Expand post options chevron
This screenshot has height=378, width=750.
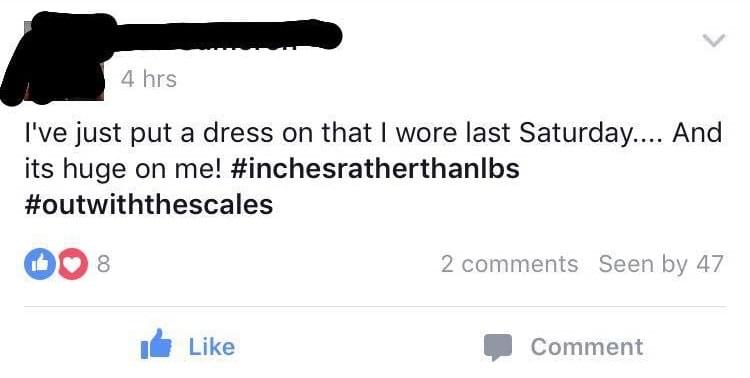(x=714, y=40)
